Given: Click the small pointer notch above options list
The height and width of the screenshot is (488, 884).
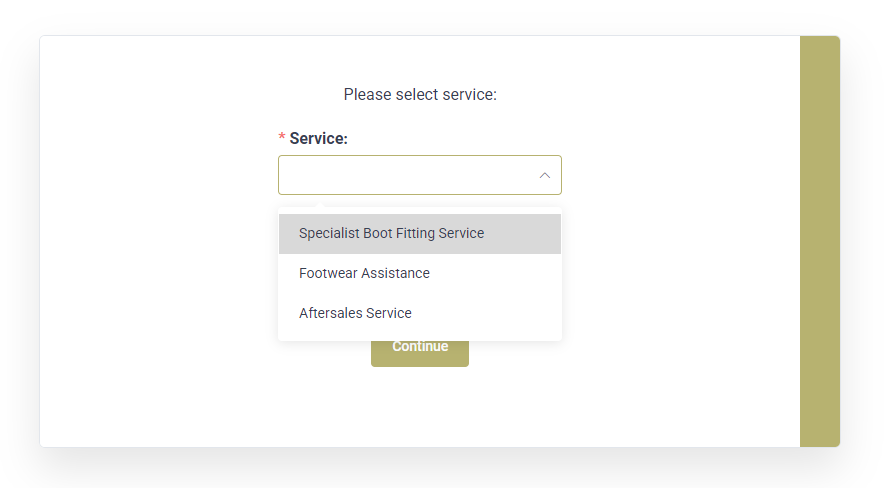Looking at the screenshot, I should (320, 205).
